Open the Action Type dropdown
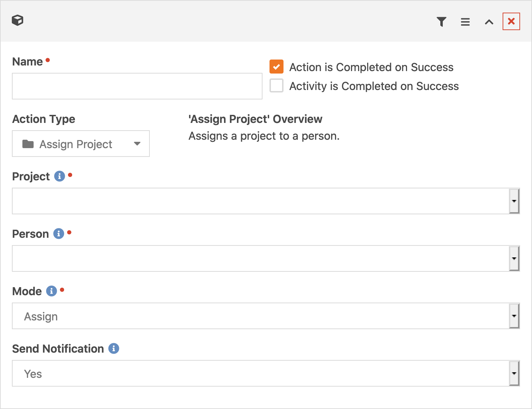 point(81,144)
